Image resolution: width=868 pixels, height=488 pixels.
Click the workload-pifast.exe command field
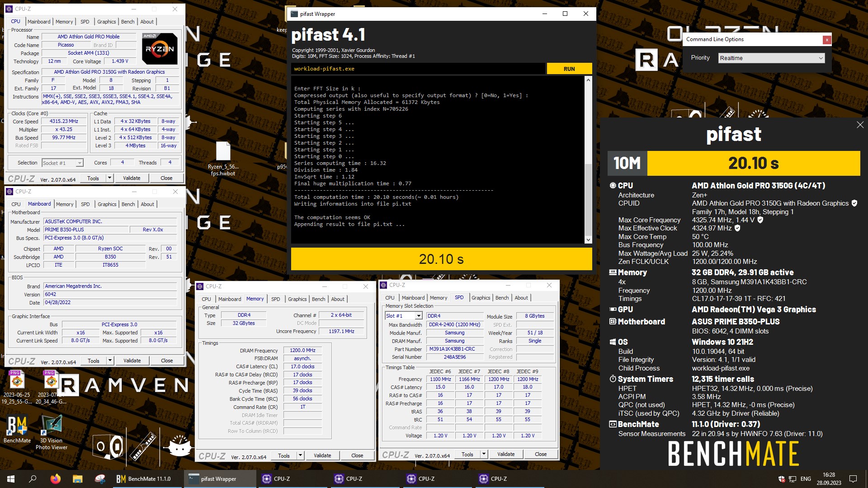point(418,69)
